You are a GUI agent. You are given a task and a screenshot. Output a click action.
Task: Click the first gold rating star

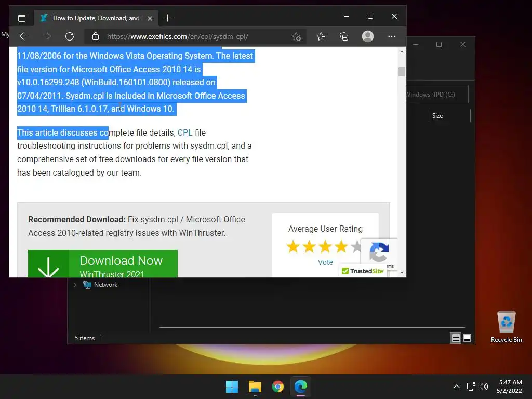(293, 247)
